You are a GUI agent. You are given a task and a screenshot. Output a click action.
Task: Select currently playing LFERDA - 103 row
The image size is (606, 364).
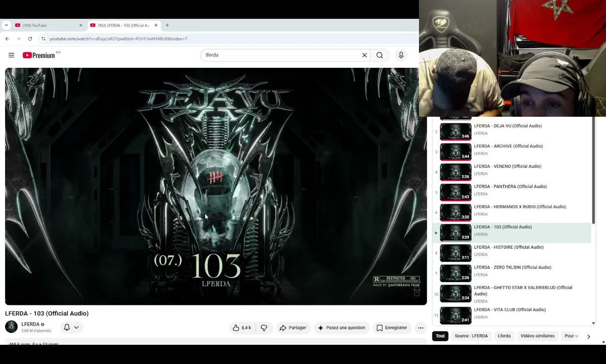pos(511,233)
